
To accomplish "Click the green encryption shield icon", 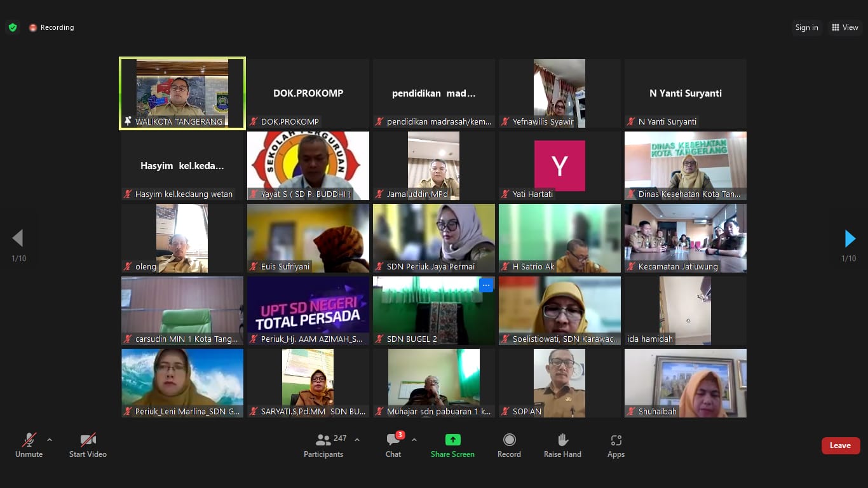I will [x=12, y=27].
